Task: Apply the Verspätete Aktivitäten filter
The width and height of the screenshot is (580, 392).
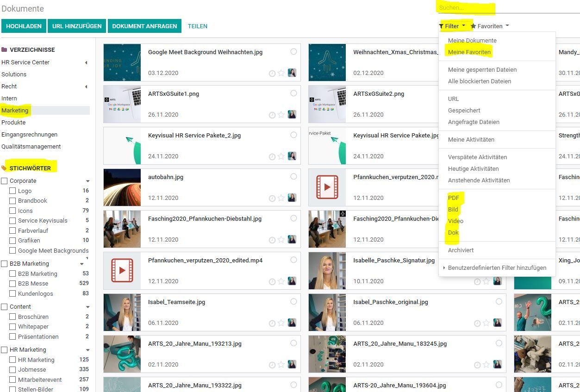Action: 478,157
